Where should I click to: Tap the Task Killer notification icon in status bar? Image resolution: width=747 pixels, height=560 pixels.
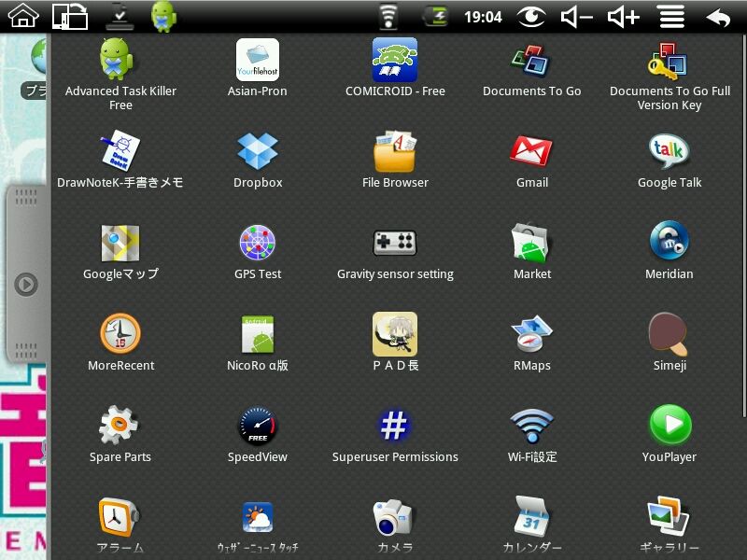(x=163, y=16)
